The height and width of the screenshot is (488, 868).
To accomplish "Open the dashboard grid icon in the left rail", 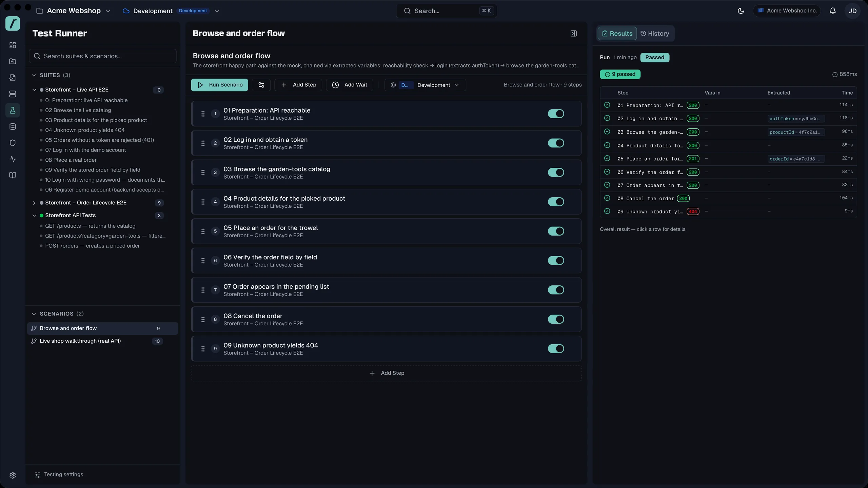I will pos(13,45).
